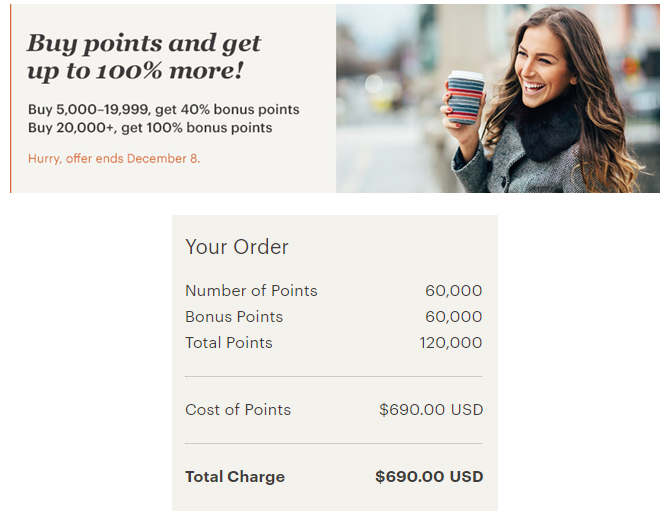Click the 60,000 Number of Points value
This screenshot has height=520, width=668.
tap(454, 290)
